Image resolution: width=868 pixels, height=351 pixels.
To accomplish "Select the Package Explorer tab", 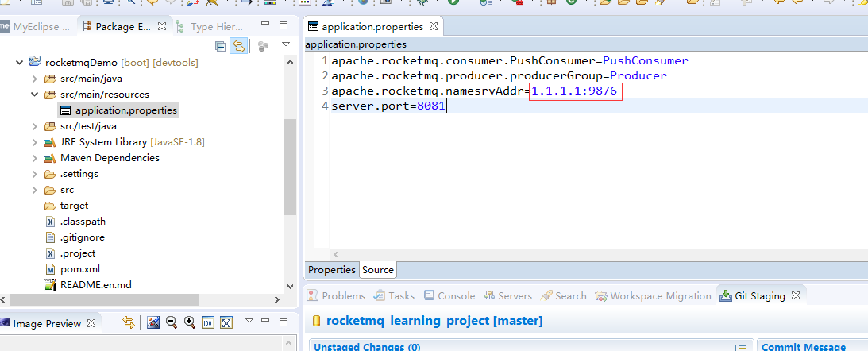I will click(x=122, y=26).
